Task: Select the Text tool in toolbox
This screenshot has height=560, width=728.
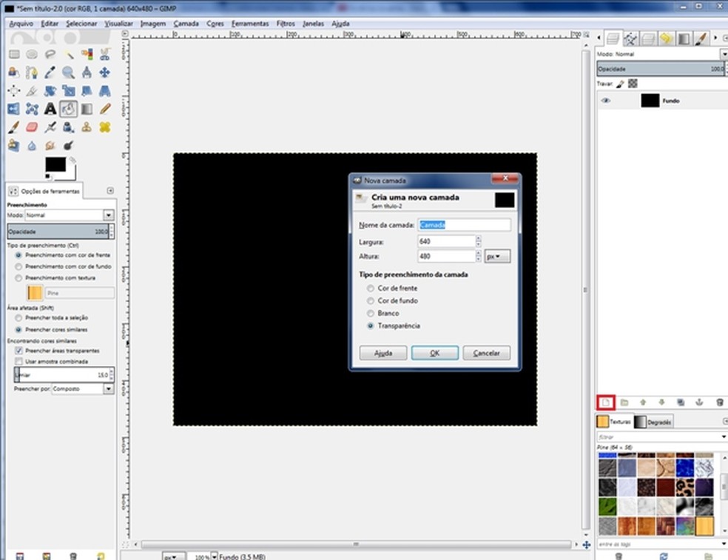Action: click(50, 109)
